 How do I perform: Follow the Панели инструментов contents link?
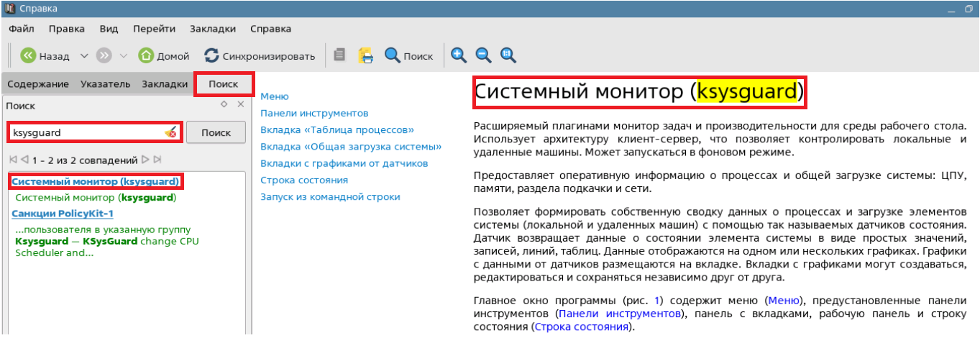tap(314, 113)
